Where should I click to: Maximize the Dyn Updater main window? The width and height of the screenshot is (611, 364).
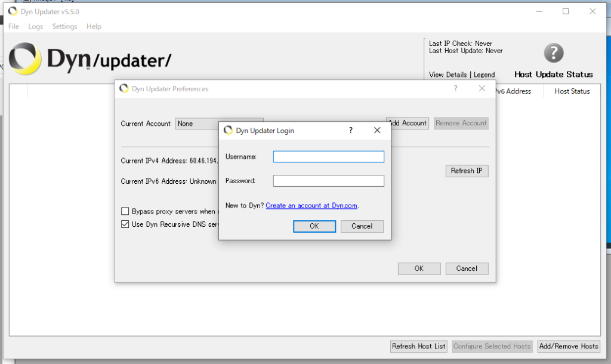[x=566, y=11]
